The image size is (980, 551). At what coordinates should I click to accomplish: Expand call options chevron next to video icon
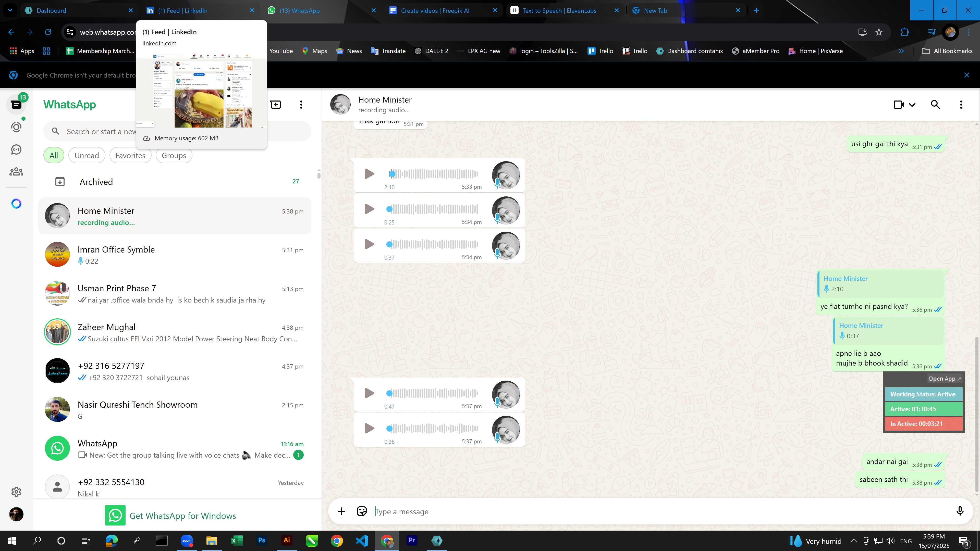[912, 105]
